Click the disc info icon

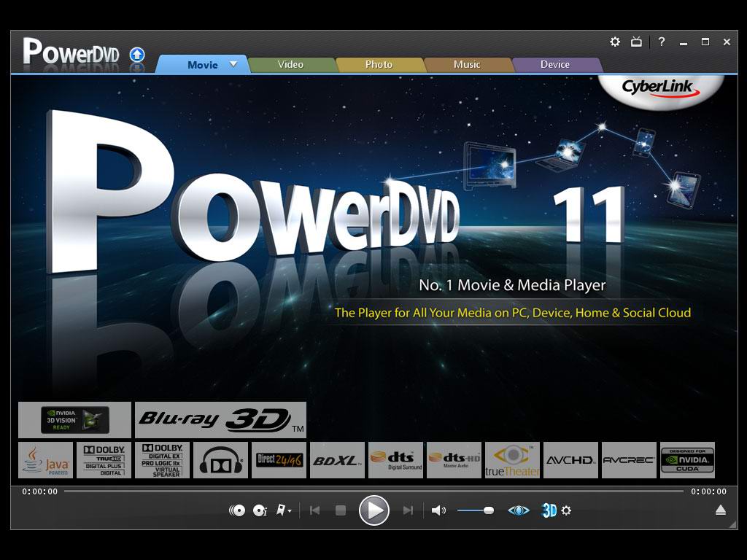click(260, 510)
